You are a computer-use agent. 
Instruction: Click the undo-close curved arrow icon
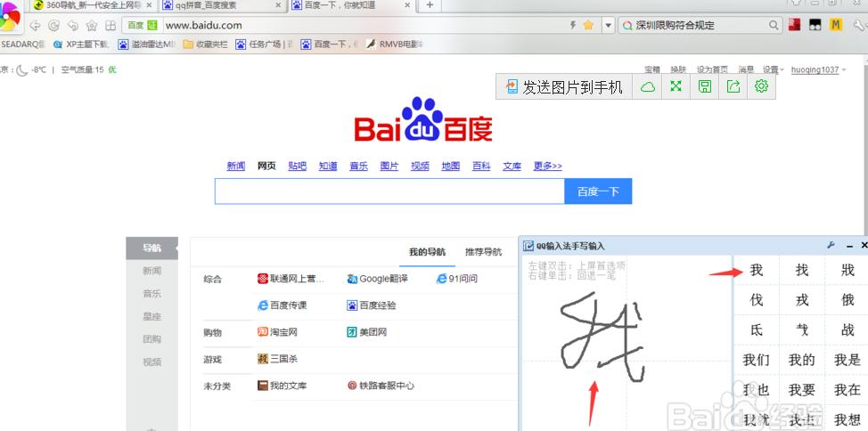coord(72,26)
